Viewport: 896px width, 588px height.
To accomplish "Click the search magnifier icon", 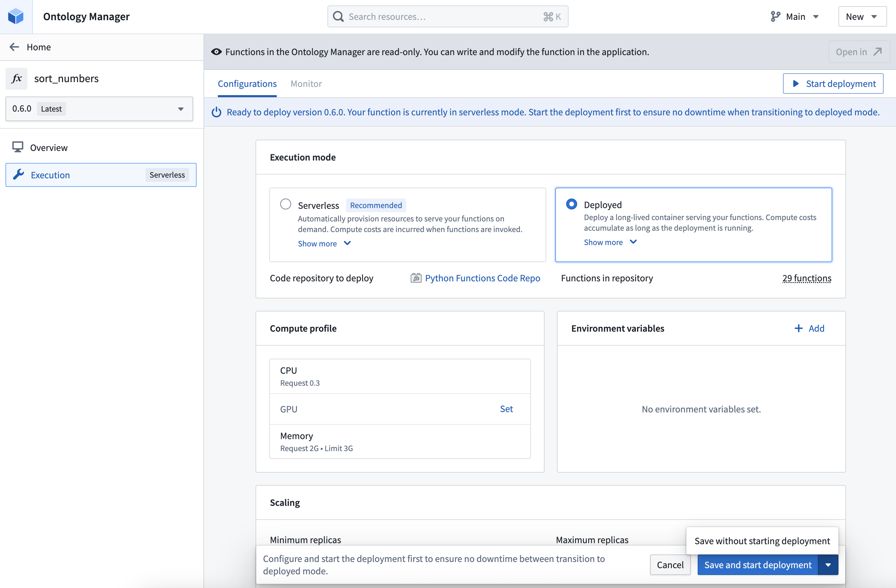I will tap(338, 16).
